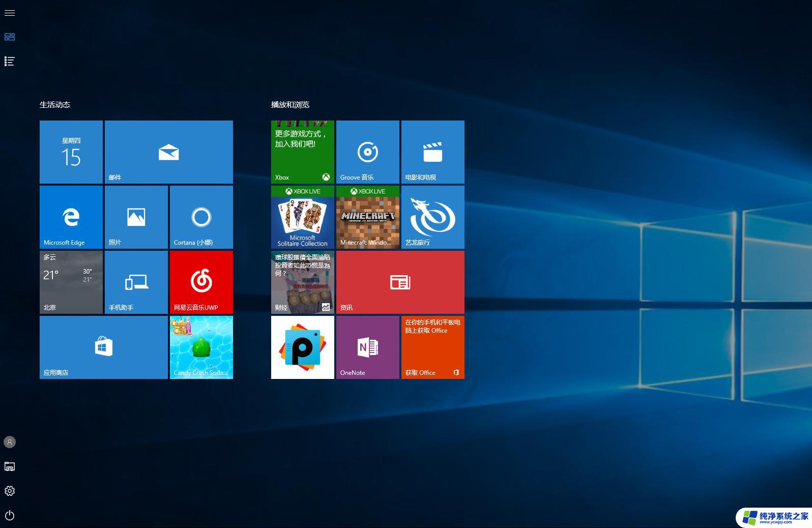812x528 pixels.
Task: Open the 电影和电视 tile
Action: [433, 152]
